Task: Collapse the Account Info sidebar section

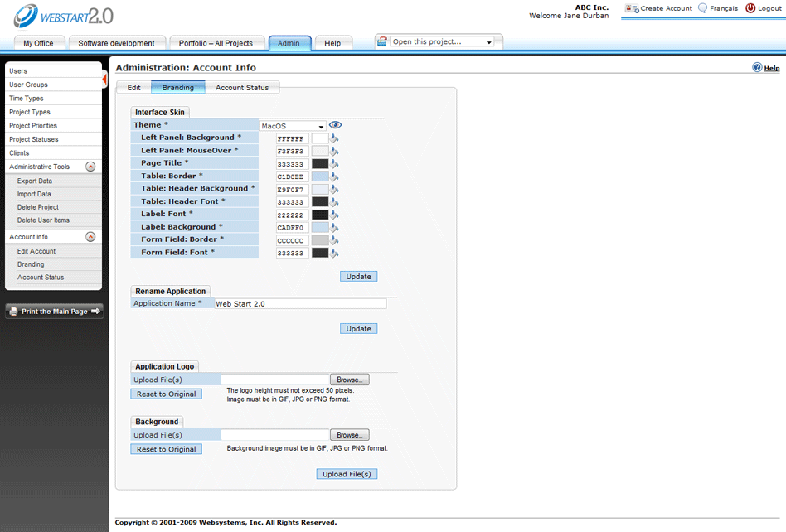Action: tap(90, 237)
